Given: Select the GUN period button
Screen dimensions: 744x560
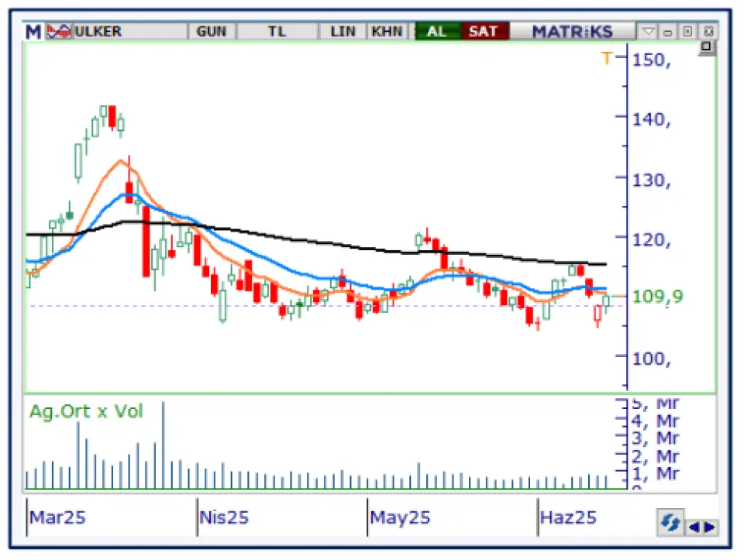Looking at the screenshot, I should click(x=212, y=32).
